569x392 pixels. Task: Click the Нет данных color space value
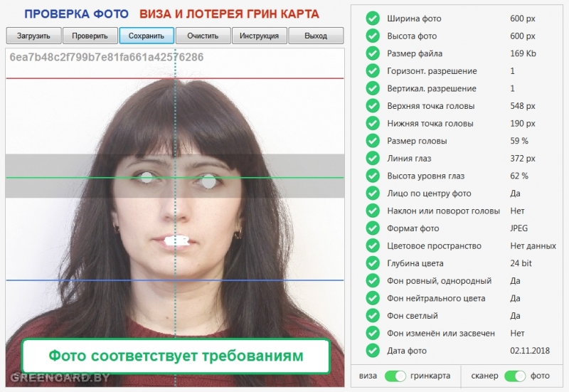click(533, 245)
